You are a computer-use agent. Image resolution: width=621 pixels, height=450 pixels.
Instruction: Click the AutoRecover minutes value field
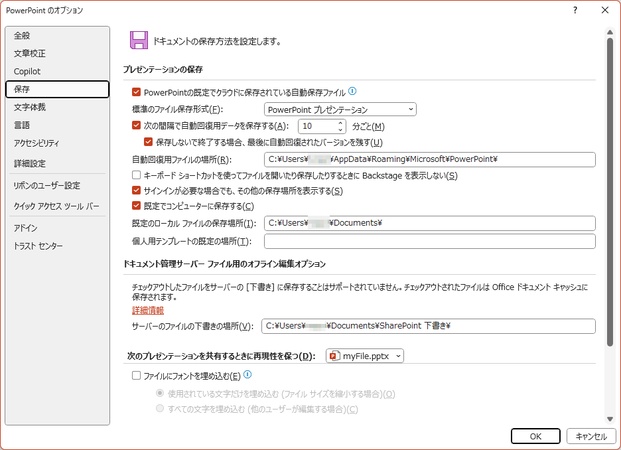pyautogui.click(x=317, y=126)
